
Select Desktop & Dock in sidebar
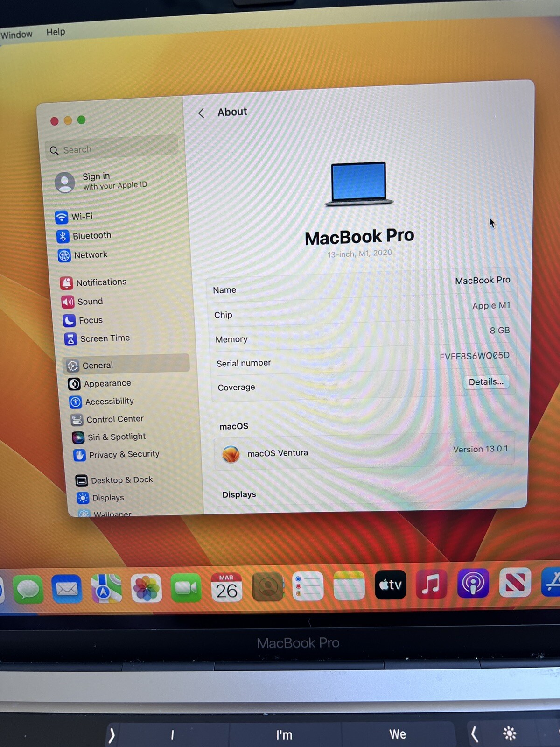pos(115,480)
